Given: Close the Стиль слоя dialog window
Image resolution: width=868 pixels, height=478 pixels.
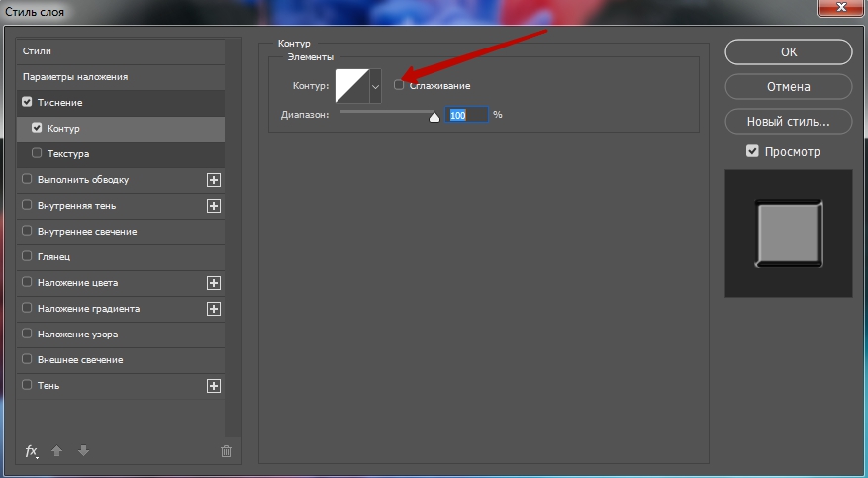Looking at the screenshot, I should pyautogui.click(x=841, y=7).
